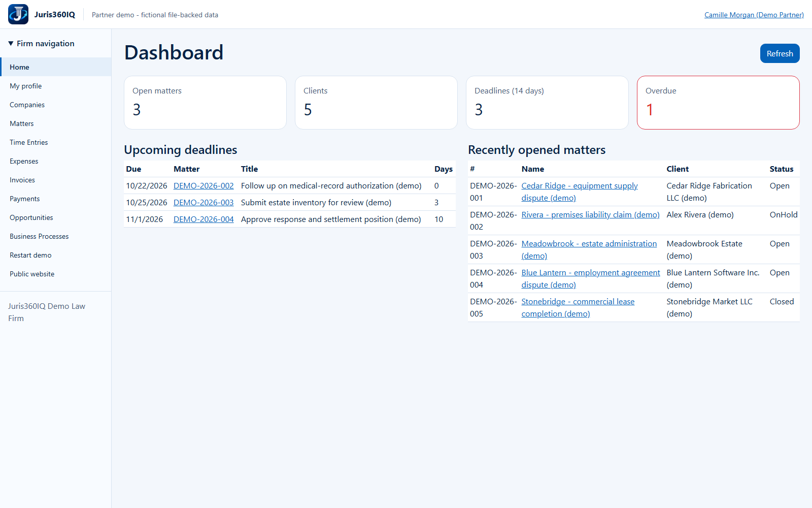Image resolution: width=812 pixels, height=508 pixels.
Task: Open Matters in the sidebar
Action: pos(56,123)
